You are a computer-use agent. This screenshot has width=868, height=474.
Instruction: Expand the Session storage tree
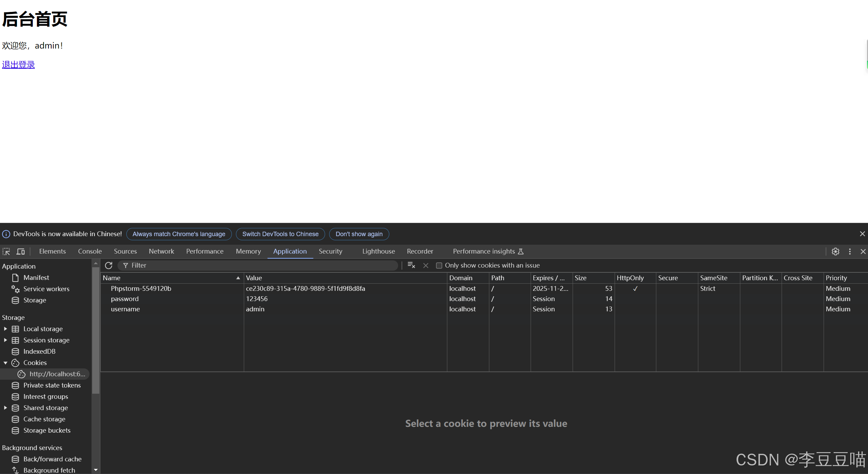click(x=5, y=340)
